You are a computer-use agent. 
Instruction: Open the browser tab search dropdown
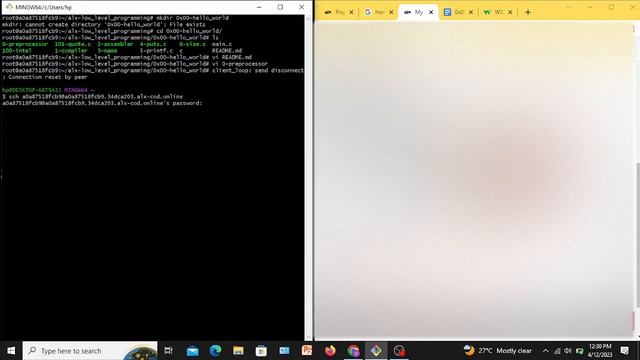click(x=568, y=7)
